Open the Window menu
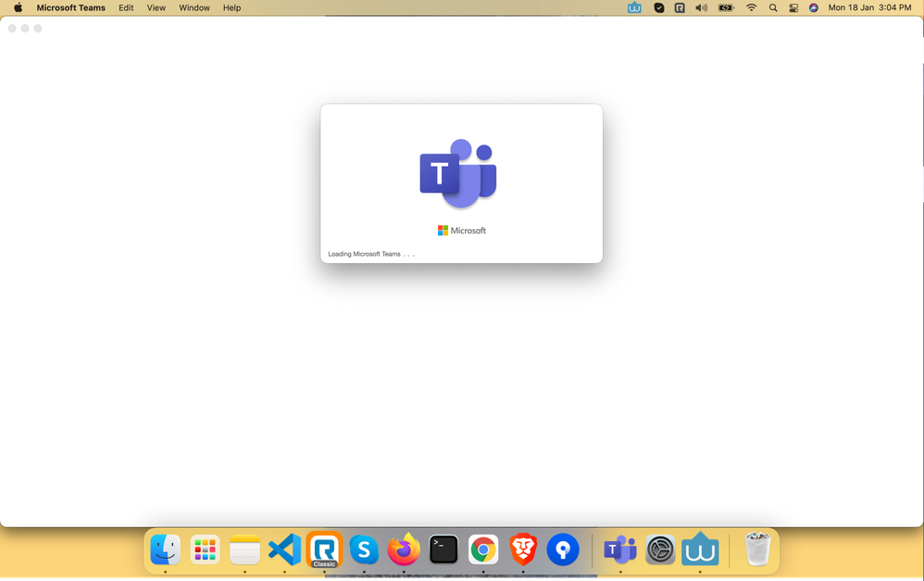Viewport: 924px width, 581px height. 194,7
